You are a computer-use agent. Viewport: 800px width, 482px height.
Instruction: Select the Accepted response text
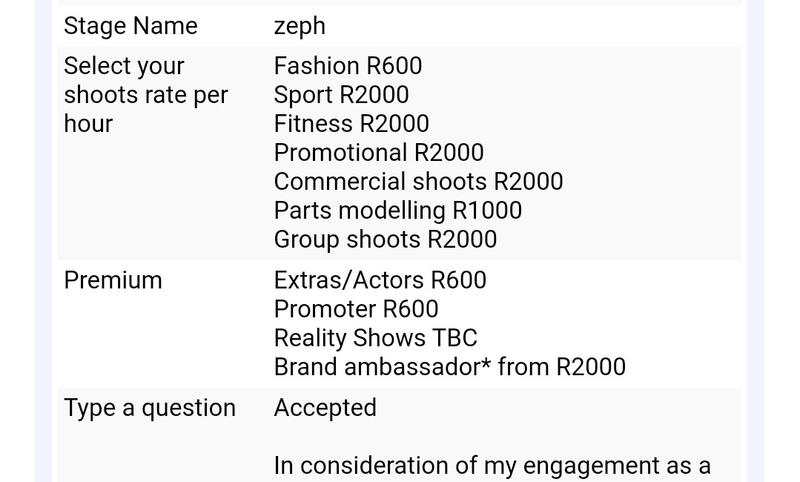(326, 408)
